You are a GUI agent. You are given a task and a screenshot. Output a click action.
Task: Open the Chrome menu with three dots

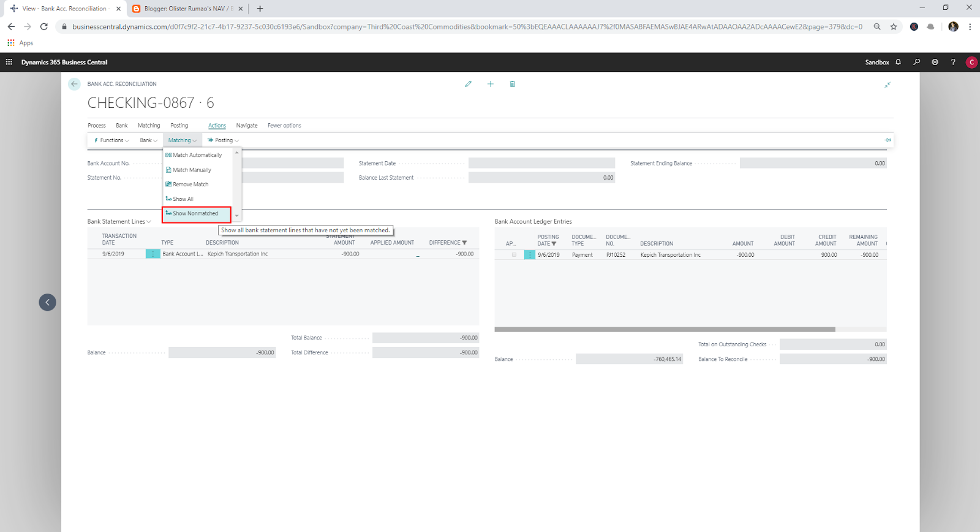(970, 26)
